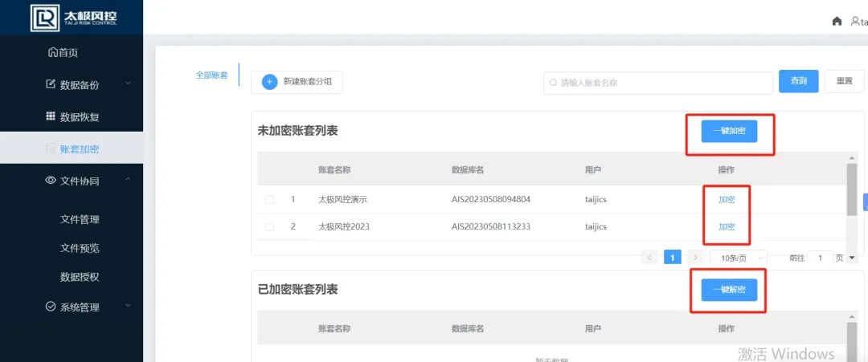The height and width of the screenshot is (362, 868).
Task: Click the Taiji Risk Control logo
Action: (x=74, y=18)
